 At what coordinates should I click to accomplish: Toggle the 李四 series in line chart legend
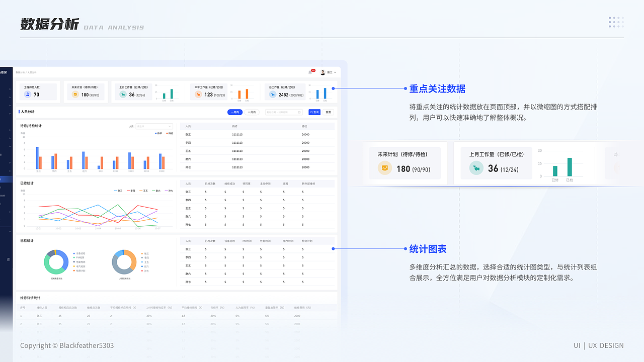(x=131, y=191)
